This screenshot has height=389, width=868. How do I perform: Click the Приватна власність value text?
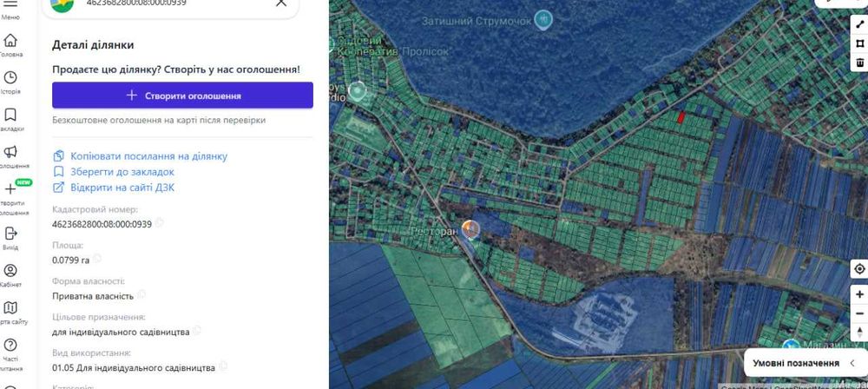pos(93,296)
